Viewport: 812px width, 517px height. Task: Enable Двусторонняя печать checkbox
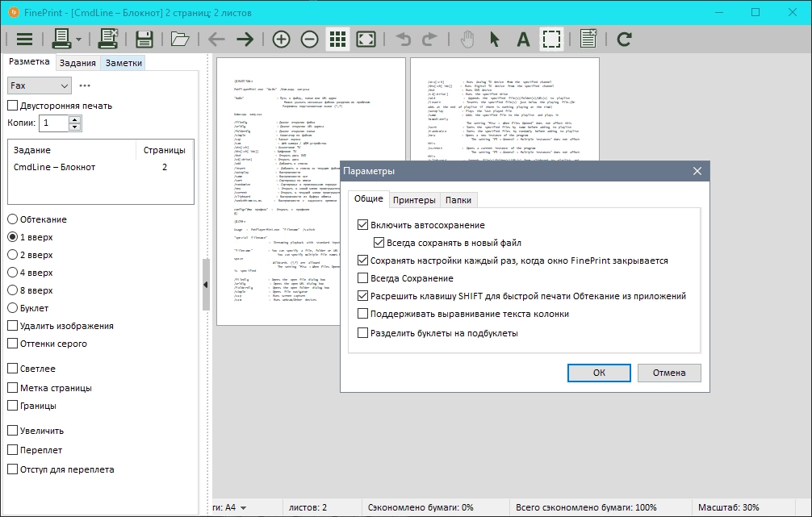(x=12, y=106)
